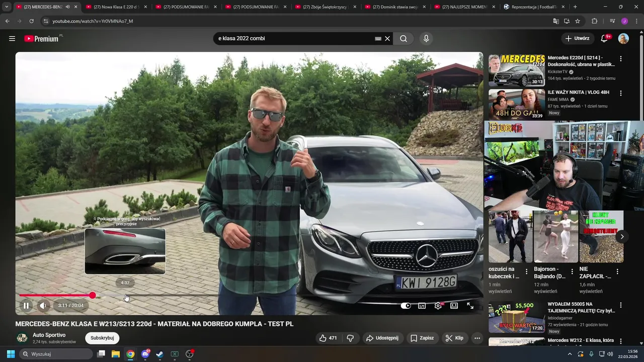
Task: Open YouTube account avatar menu
Action: (x=623, y=39)
